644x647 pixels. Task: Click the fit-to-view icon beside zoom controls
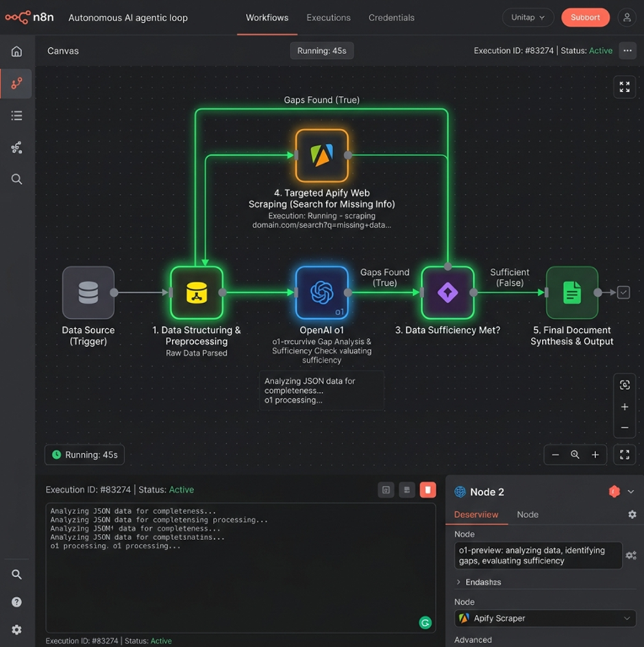point(625,454)
